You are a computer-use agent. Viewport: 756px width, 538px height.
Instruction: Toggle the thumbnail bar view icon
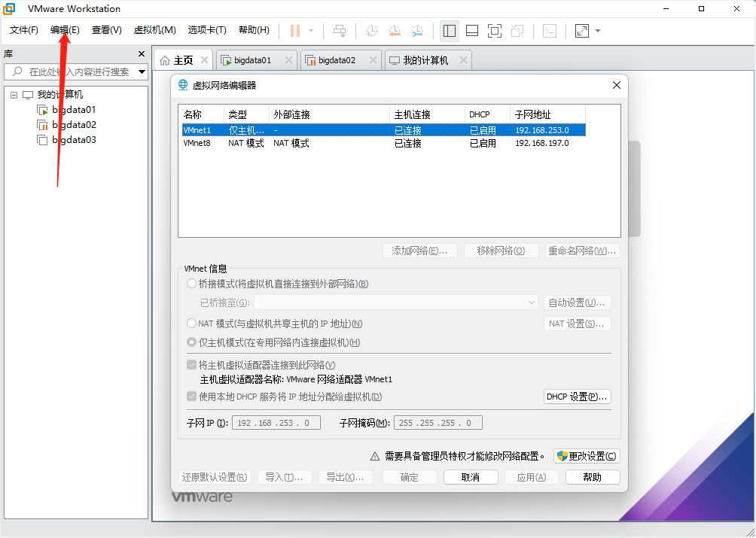472,31
